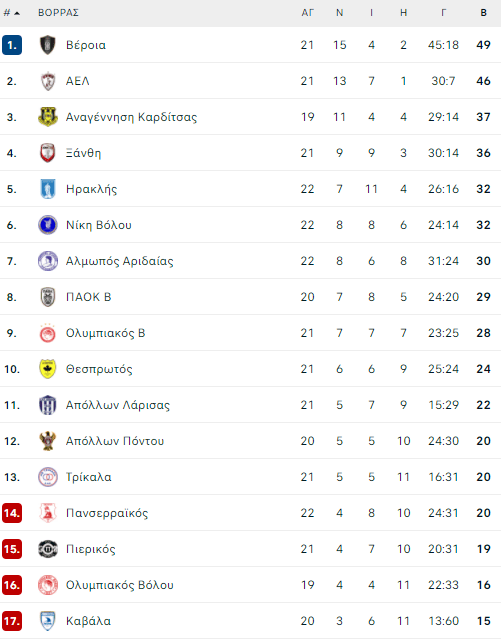Click the Ν wins column header
Screen dimensions: 501x639
point(340,13)
